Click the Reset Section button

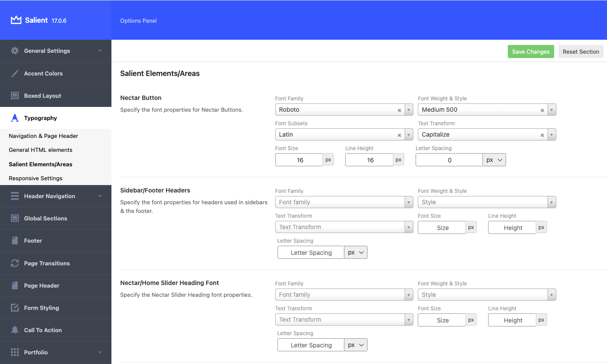[x=581, y=52]
